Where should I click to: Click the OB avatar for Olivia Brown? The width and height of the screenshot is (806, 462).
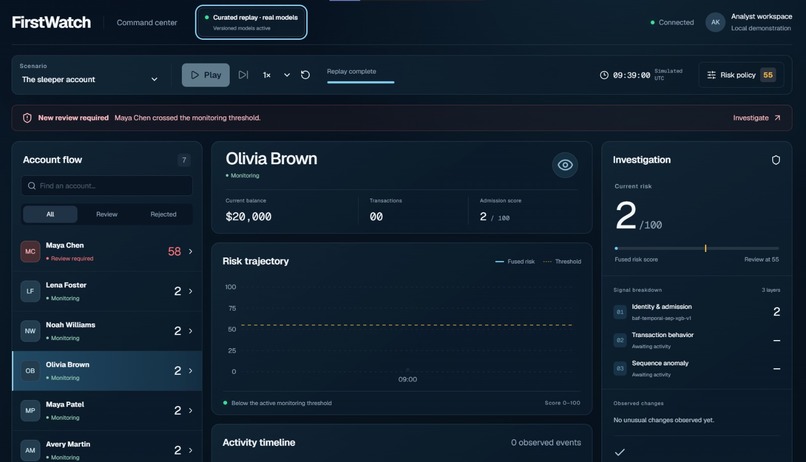click(x=30, y=371)
